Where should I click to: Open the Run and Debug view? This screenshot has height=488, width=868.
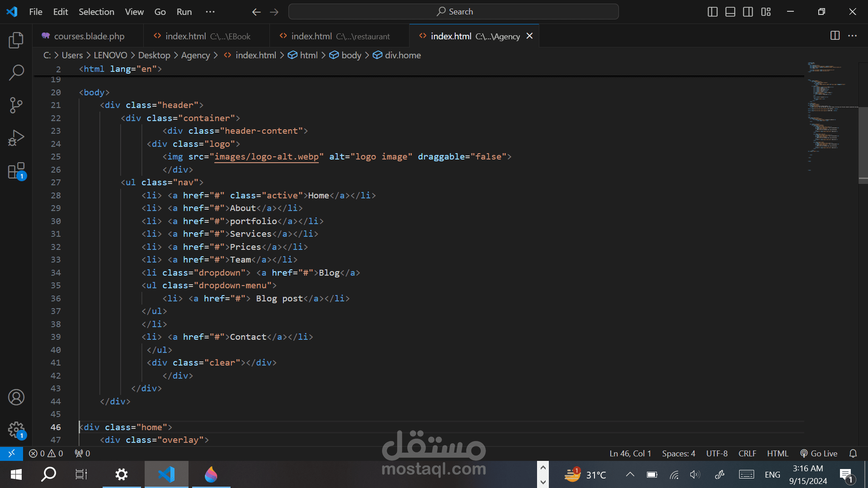click(x=16, y=138)
